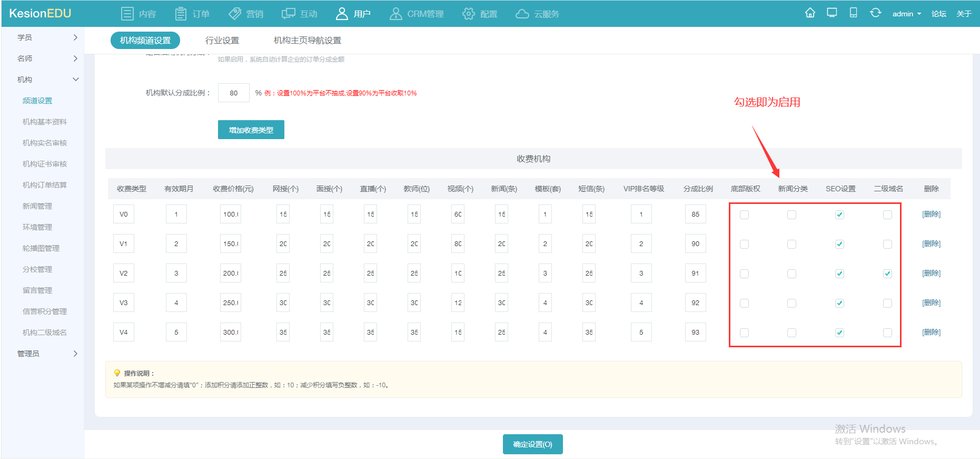This screenshot has height=459, width=980.
Task: Collapse the 机构 sidebar section
Action: pyautogui.click(x=47, y=80)
